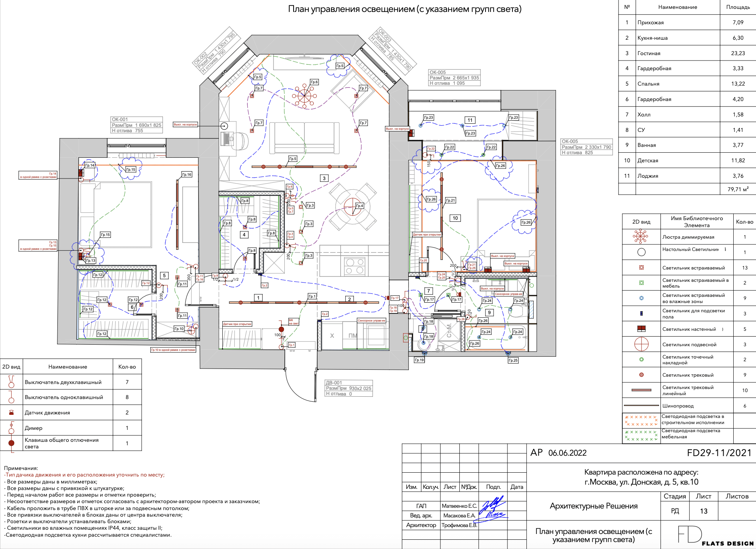Click the pendant luminaire crossed-circle legend symbol
The image size is (756, 549).
[641, 344]
